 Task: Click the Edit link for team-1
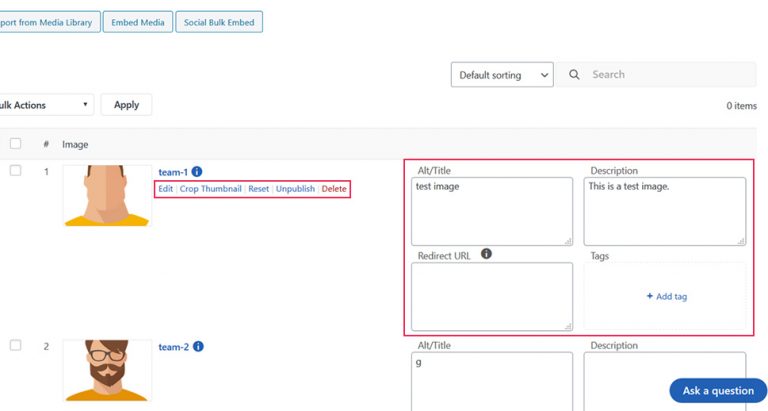(x=165, y=189)
